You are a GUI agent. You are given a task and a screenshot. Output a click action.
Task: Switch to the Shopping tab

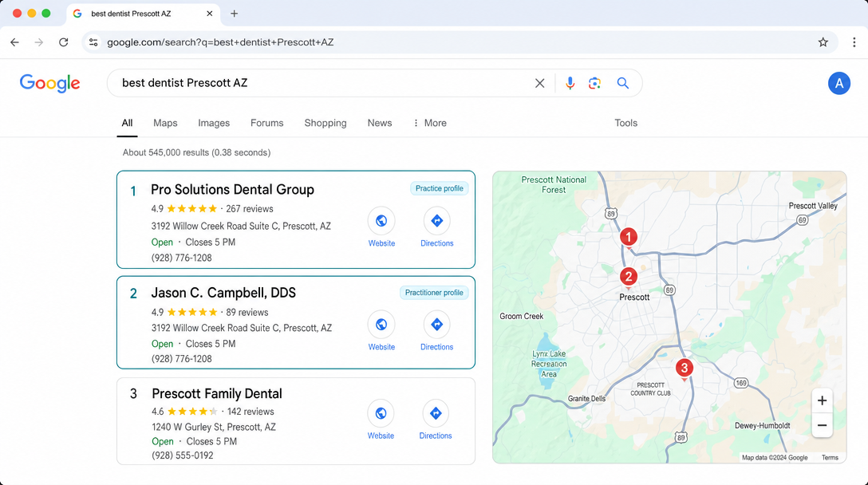325,123
